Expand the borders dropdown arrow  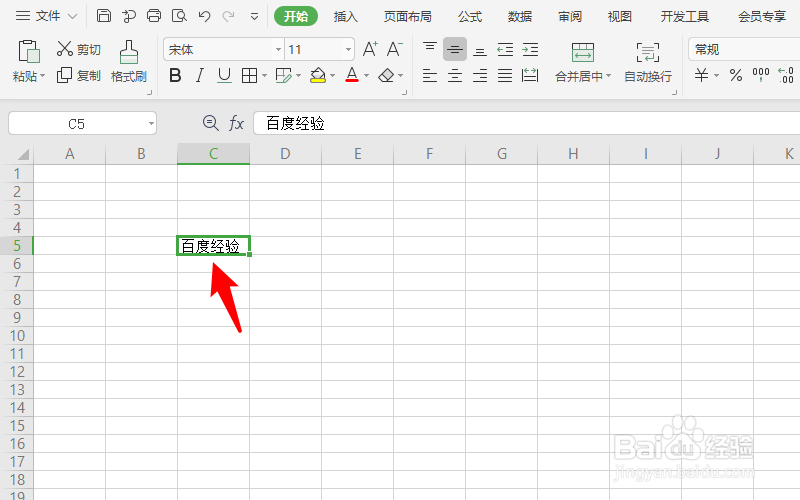[264, 76]
